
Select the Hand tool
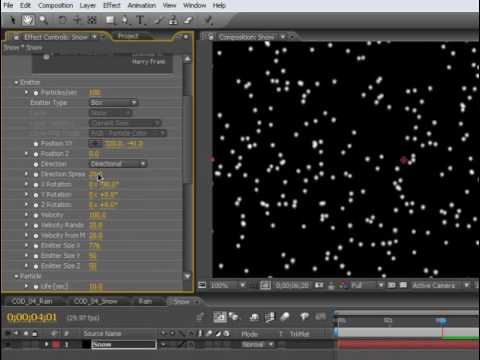tap(28, 20)
